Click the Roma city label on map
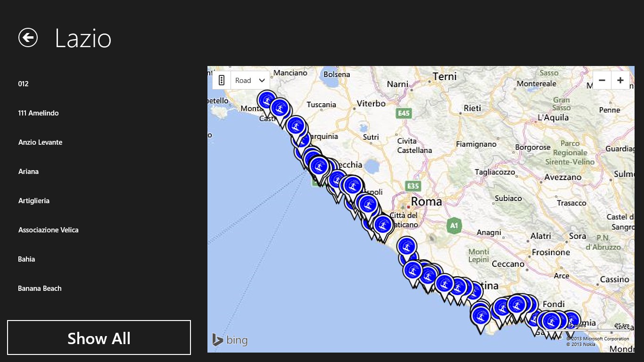644x362 pixels. click(x=426, y=202)
